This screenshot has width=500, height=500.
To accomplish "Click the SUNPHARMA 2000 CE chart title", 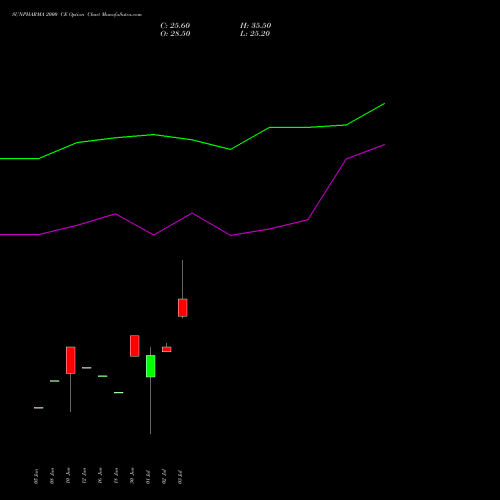I will pyautogui.click(x=77, y=15).
